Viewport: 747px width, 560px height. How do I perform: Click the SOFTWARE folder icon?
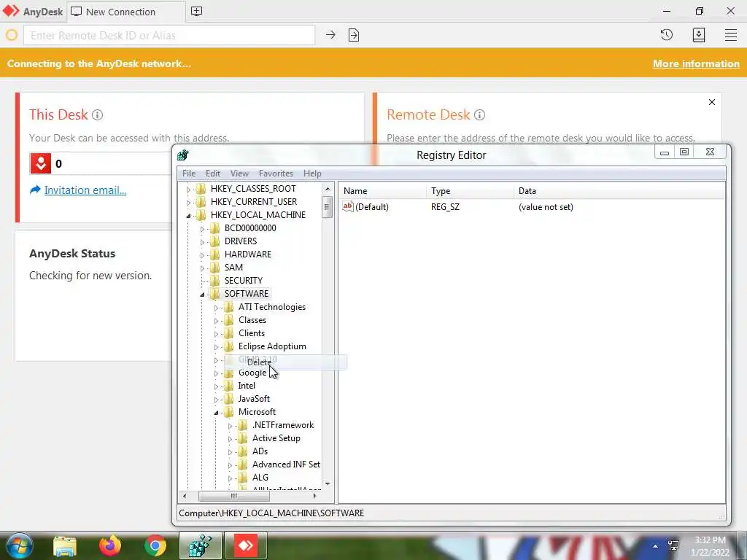(x=215, y=293)
